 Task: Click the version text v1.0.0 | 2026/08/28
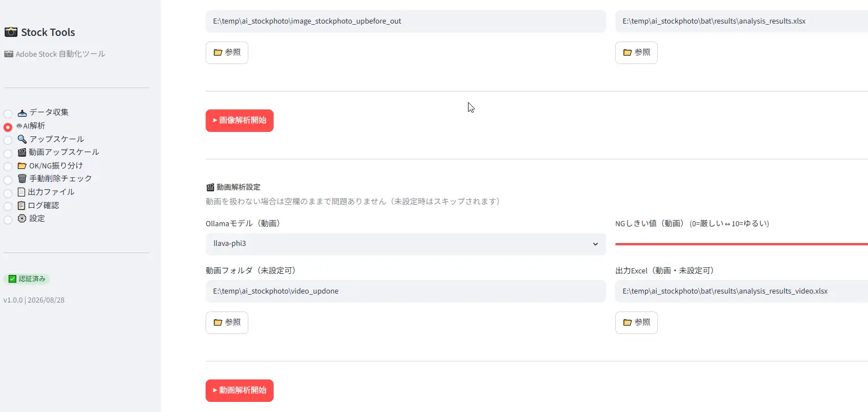tap(34, 300)
